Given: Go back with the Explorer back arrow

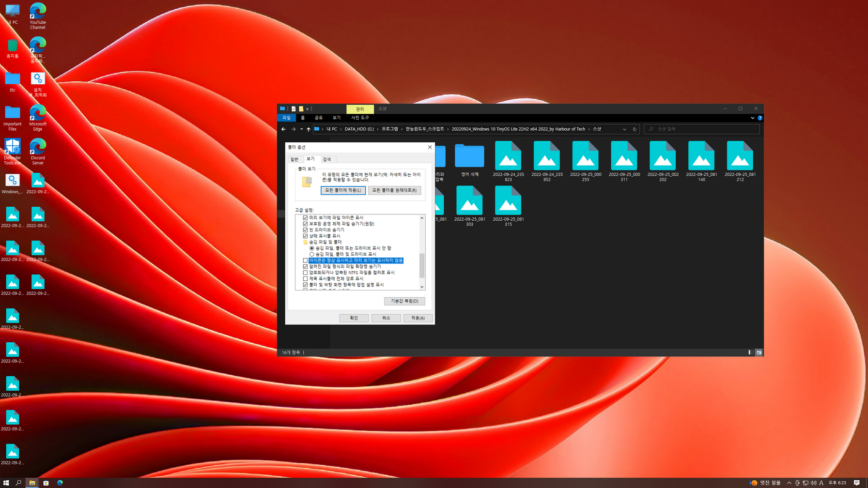Looking at the screenshot, I should coord(283,129).
